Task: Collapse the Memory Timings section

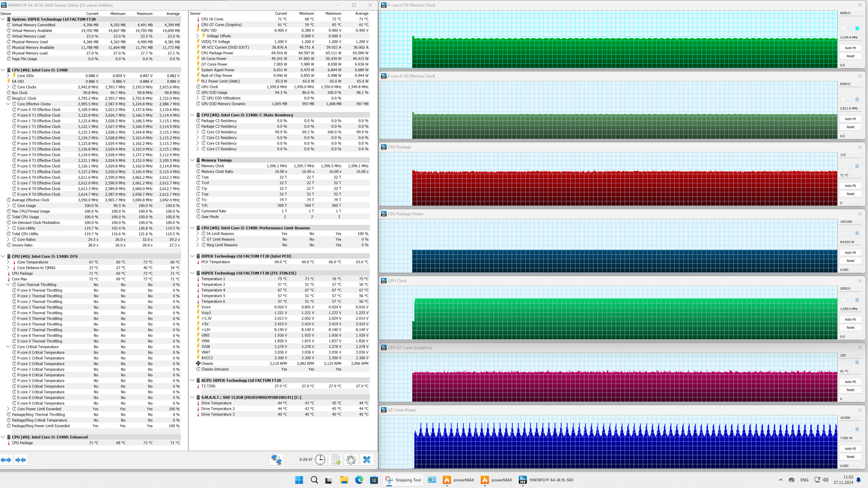Action: (192, 160)
